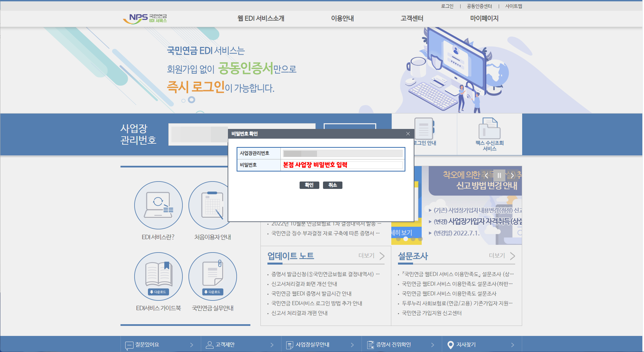Open the 로그인 안내 document icon
The height and width of the screenshot is (352, 644).
pos(424,129)
